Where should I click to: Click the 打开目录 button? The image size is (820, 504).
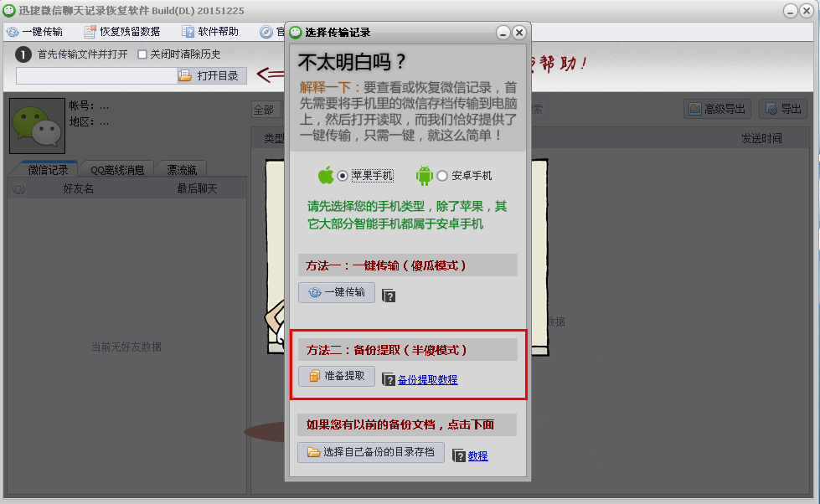(212, 76)
